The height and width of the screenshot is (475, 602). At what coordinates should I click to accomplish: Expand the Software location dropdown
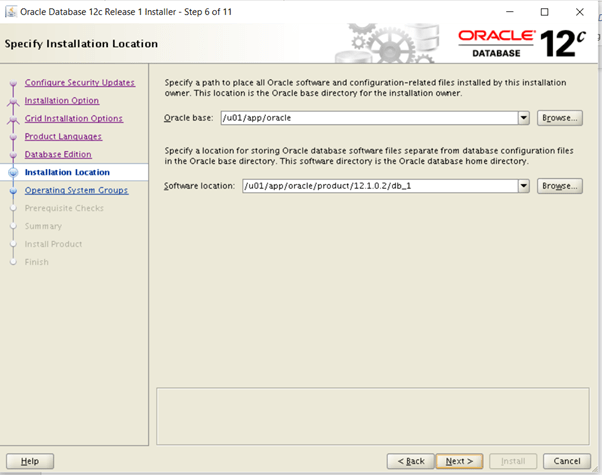(523, 186)
